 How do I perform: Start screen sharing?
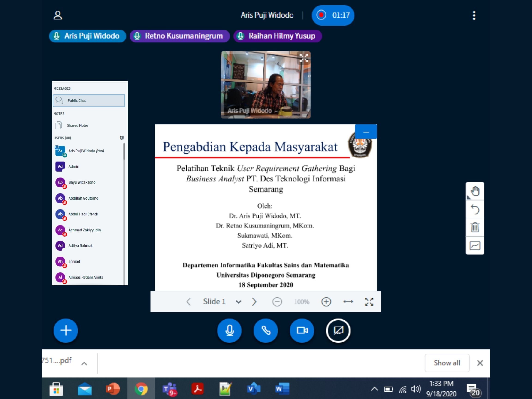(x=338, y=330)
